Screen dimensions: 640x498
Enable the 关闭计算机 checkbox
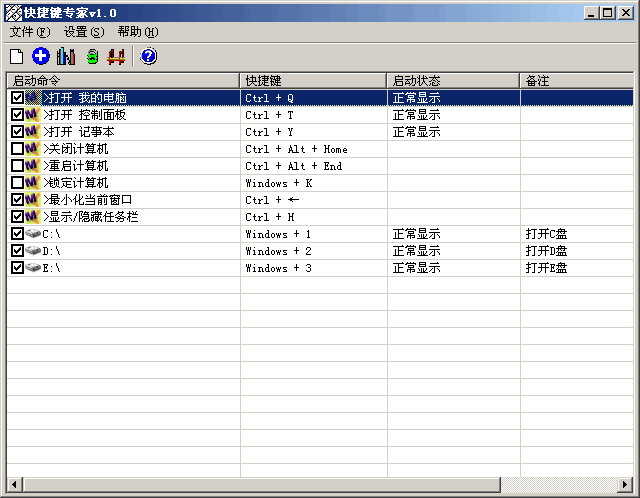17,149
